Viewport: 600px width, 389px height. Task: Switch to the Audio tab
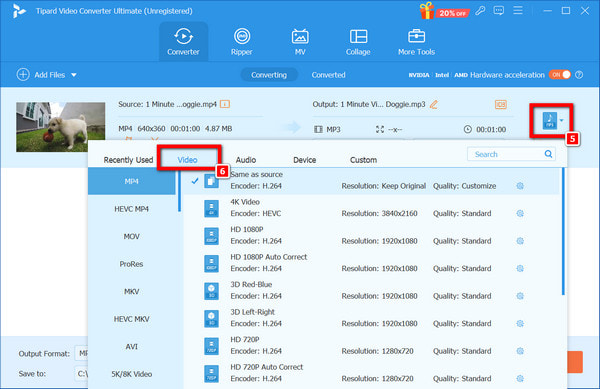point(246,160)
